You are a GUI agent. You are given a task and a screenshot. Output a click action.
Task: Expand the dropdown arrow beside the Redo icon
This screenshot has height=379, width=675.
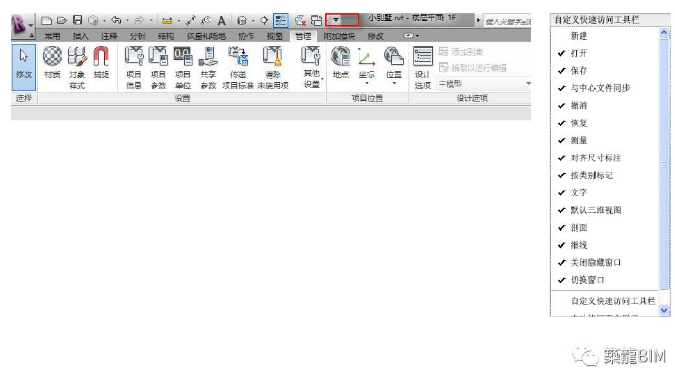[151, 20]
